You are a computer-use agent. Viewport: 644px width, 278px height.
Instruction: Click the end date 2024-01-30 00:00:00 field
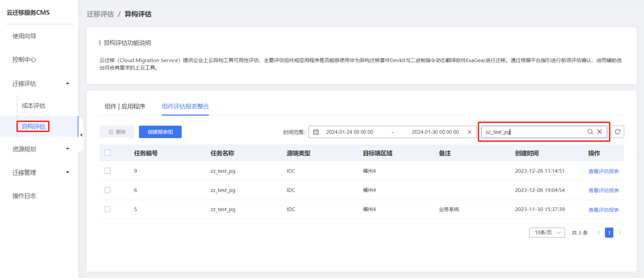click(436, 132)
